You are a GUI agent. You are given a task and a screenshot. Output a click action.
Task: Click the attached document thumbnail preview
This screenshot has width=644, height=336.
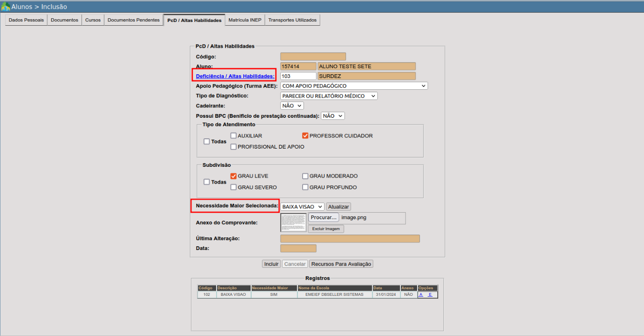tap(293, 222)
